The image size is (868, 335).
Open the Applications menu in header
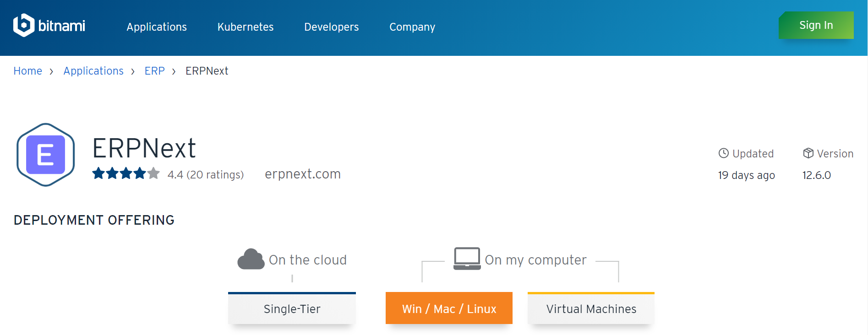[x=157, y=27]
